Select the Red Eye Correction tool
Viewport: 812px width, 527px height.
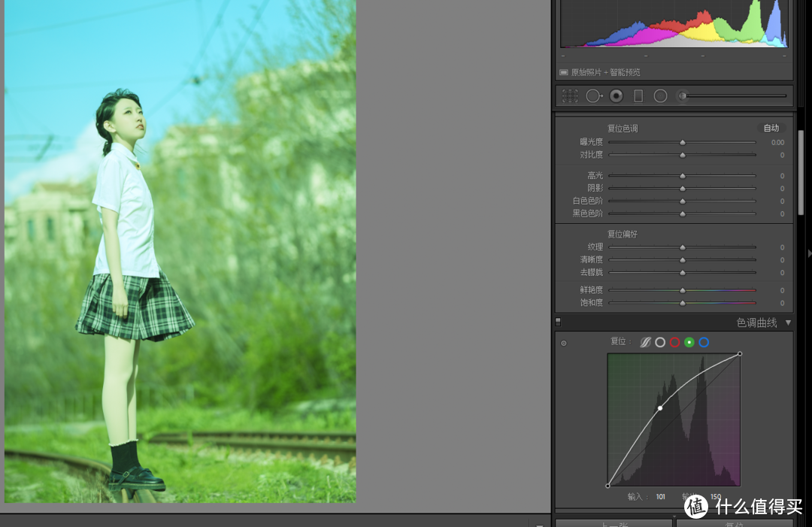tap(617, 96)
